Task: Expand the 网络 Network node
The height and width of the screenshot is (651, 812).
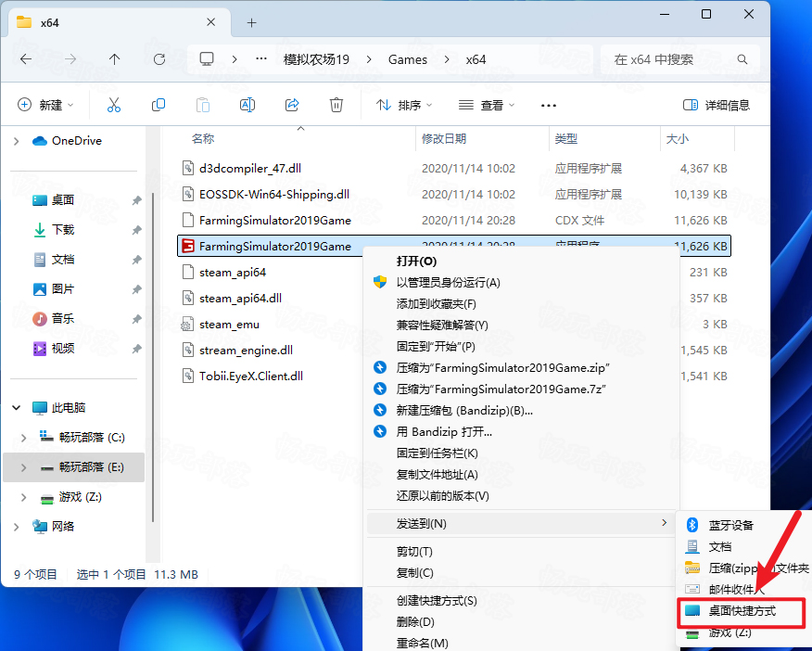Action: point(16,527)
